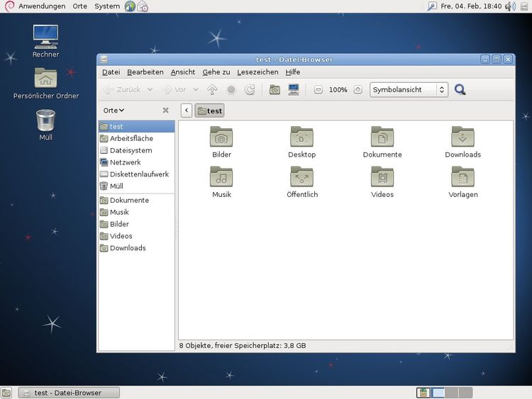532x399 pixels.
Task: Open the Lesezeichen menu
Action: (x=257, y=72)
